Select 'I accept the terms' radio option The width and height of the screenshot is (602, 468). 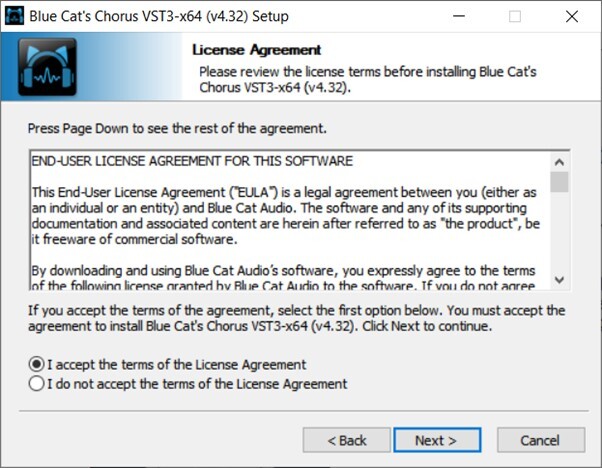38,364
